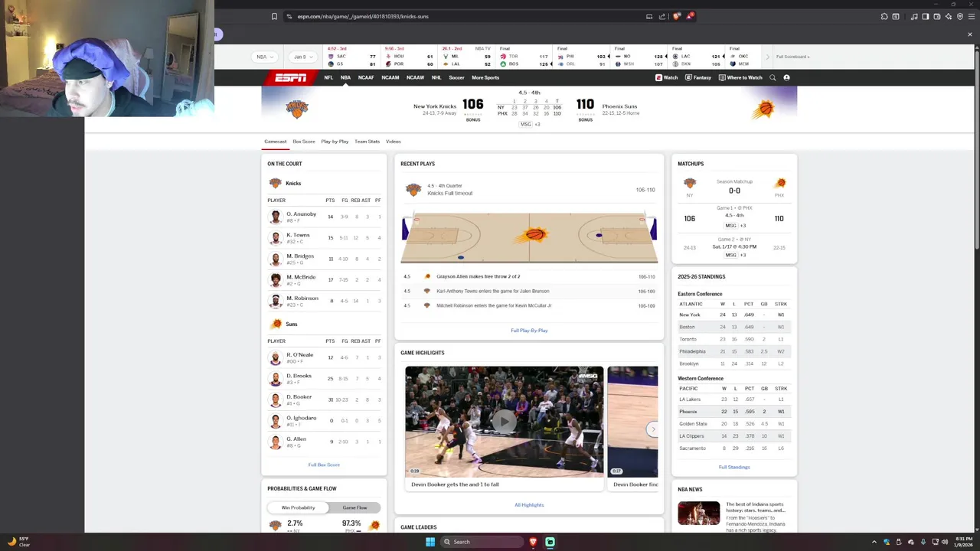The image size is (980, 551).
Task: Click O. Anunoby's player headshot
Action: (x=276, y=217)
